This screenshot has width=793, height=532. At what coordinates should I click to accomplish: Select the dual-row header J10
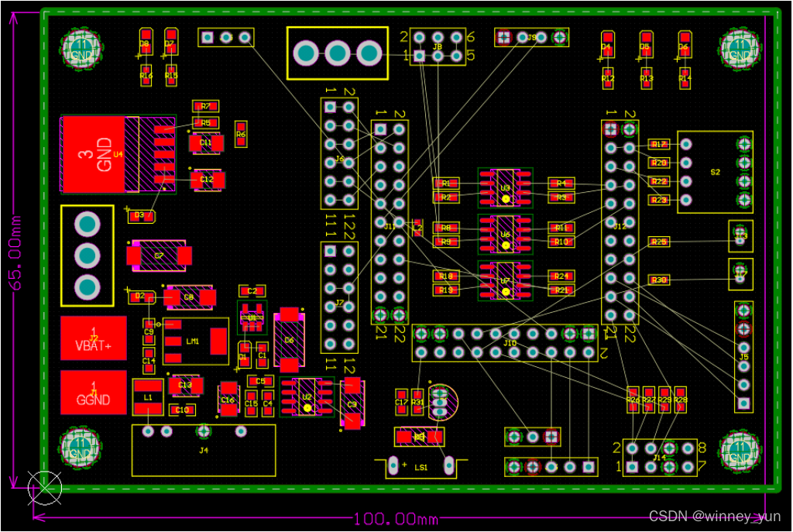click(x=505, y=343)
